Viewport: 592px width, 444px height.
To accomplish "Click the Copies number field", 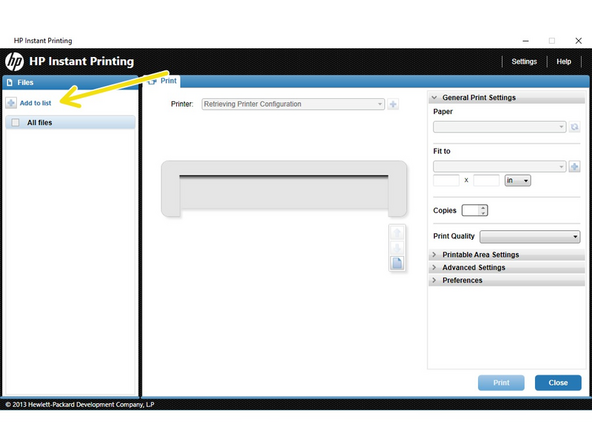I will tap(471, 210).
